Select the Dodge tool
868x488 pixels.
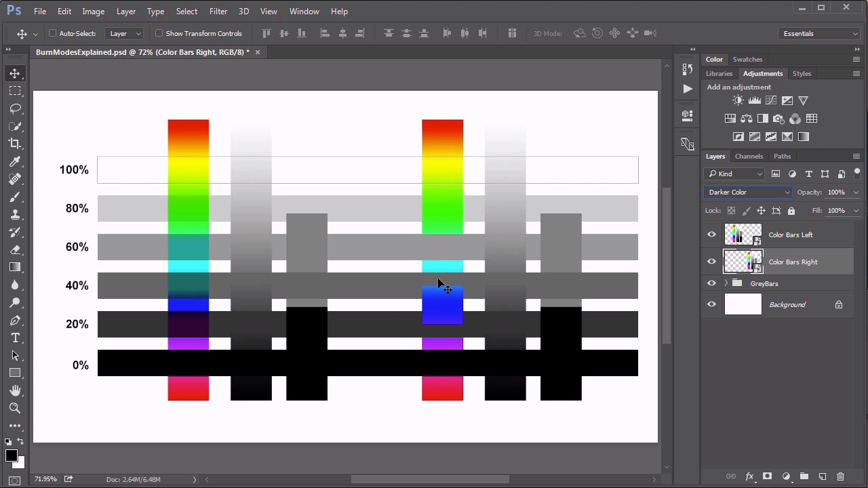[15, 302]
